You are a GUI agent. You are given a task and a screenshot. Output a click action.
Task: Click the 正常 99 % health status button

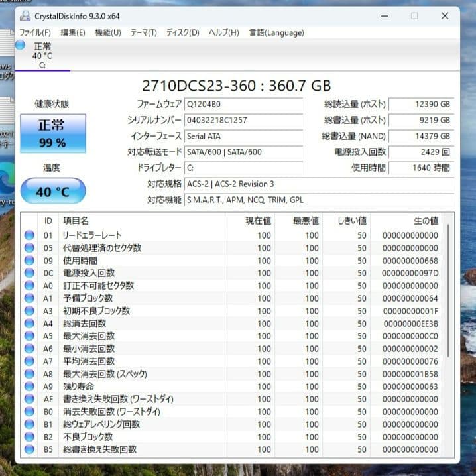(53, 133)
